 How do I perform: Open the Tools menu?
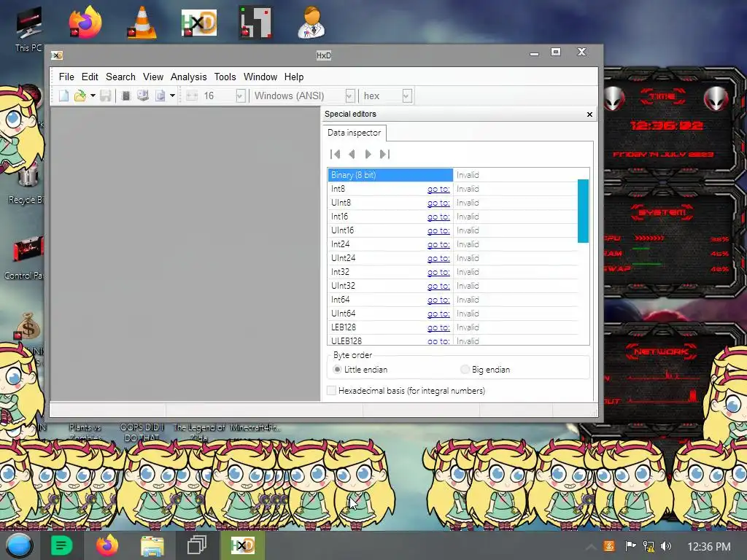[x=225, y=77]
